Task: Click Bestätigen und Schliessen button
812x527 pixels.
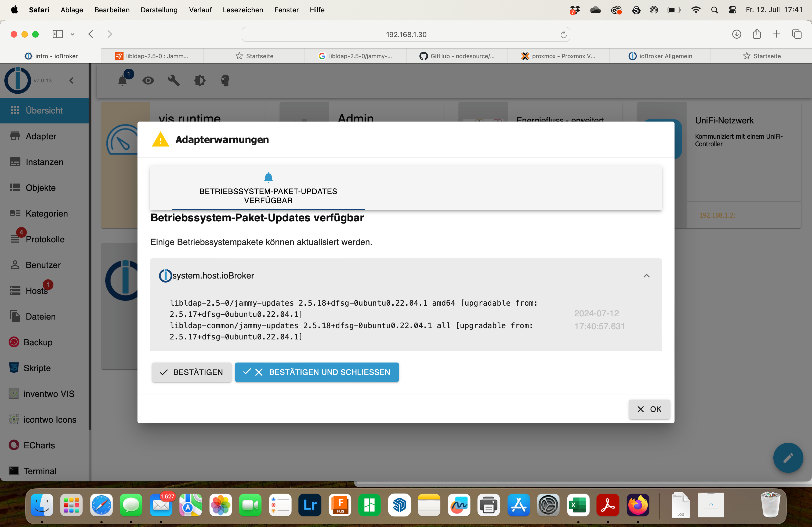Action: pyautogui.click(x=317, y=372)
